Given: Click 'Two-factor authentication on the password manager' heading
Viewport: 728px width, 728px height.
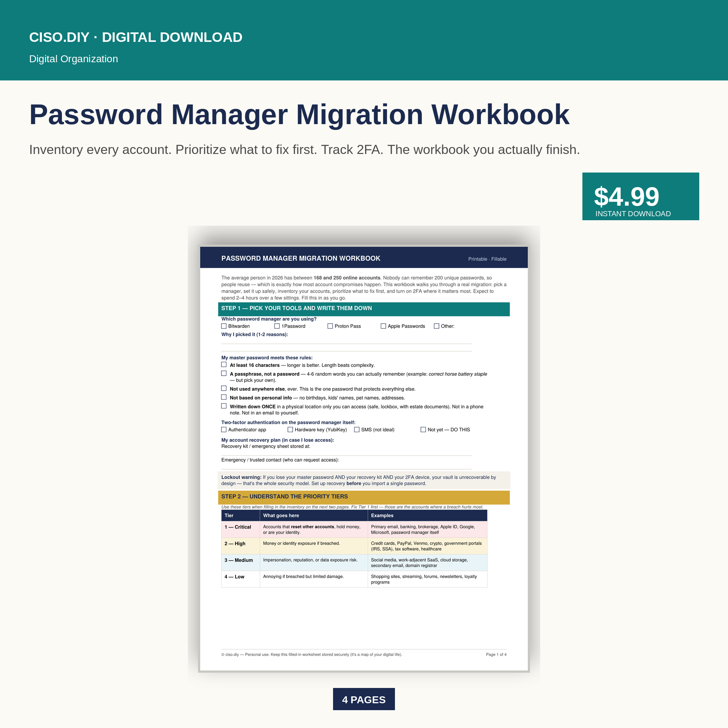Looking at the screenshot, I should coord(288,422).
